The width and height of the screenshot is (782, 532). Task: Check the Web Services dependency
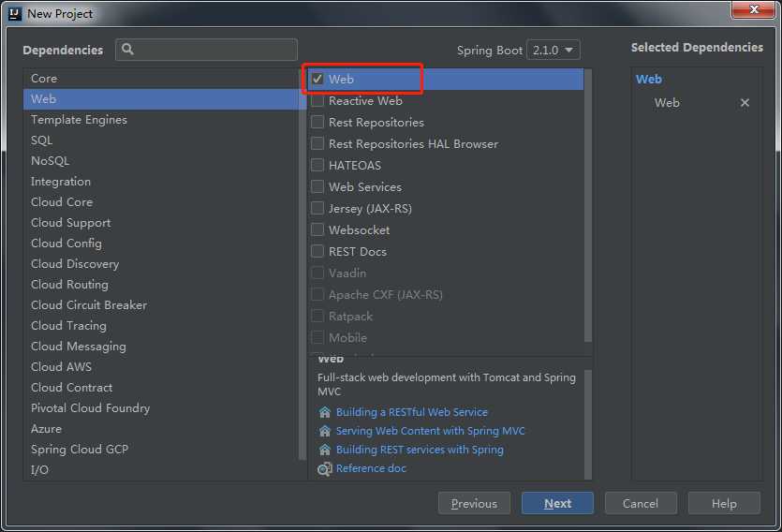317,186
